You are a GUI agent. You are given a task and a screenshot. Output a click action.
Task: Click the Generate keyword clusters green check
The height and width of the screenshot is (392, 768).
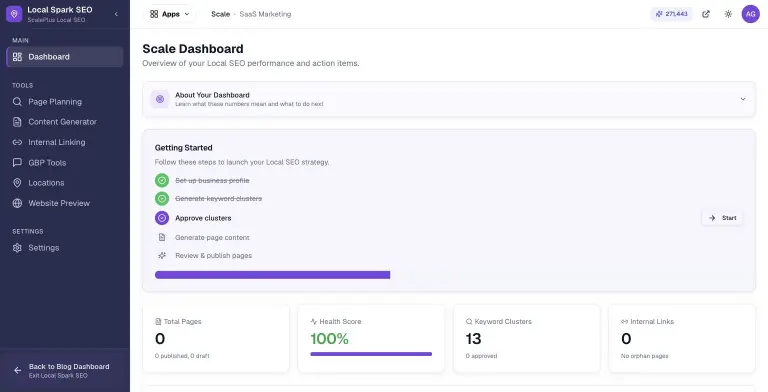point(162,198)
